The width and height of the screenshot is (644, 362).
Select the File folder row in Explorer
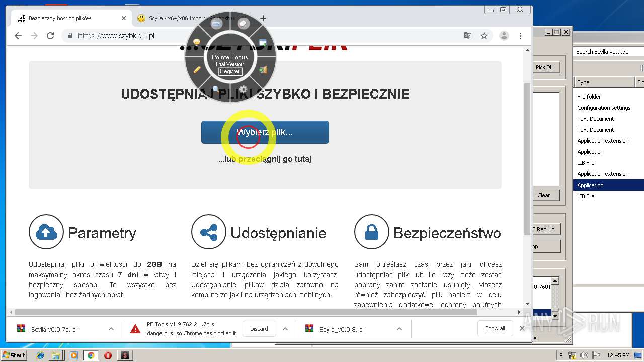[x=609, y=97]
